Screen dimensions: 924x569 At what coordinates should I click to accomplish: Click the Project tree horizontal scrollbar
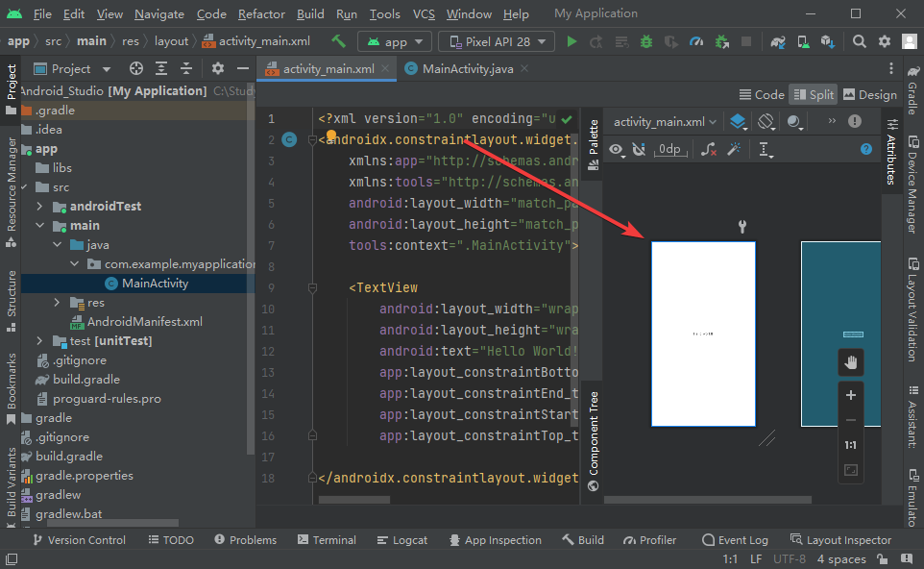pyautogui.click(x=112, y=523)
